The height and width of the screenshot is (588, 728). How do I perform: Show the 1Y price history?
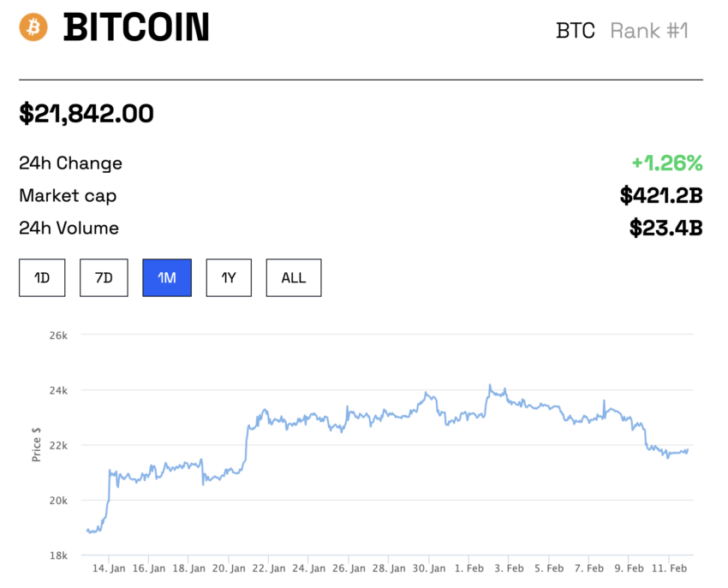tap(229, 278)
